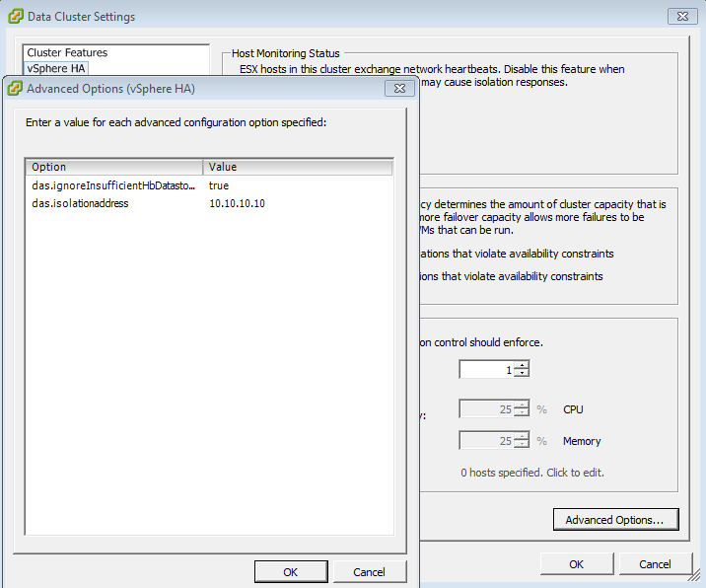Click the vSphere icon in Advanced Options title

[15, 89]
